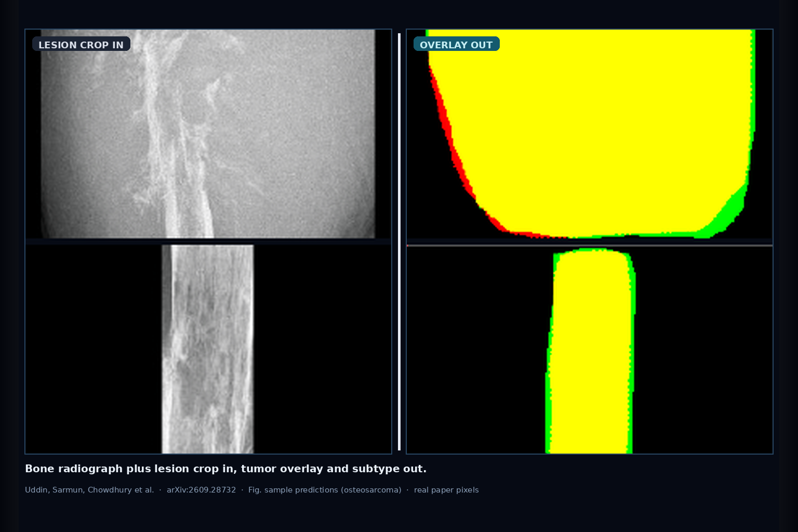The width and height of the screenshot is (798, 532).
Task: Click the 'real paper pixels' note
Action: 446,490
